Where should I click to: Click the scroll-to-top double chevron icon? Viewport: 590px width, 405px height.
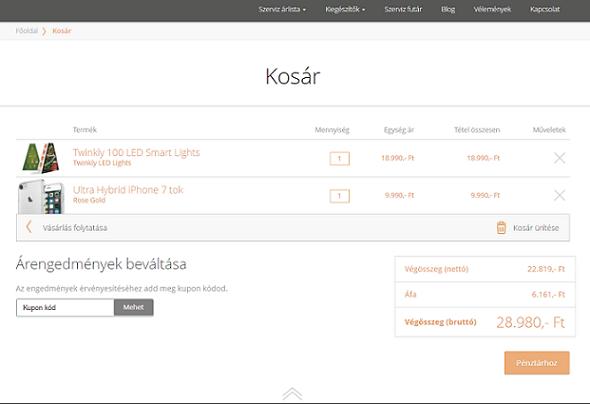coord(292,394)
